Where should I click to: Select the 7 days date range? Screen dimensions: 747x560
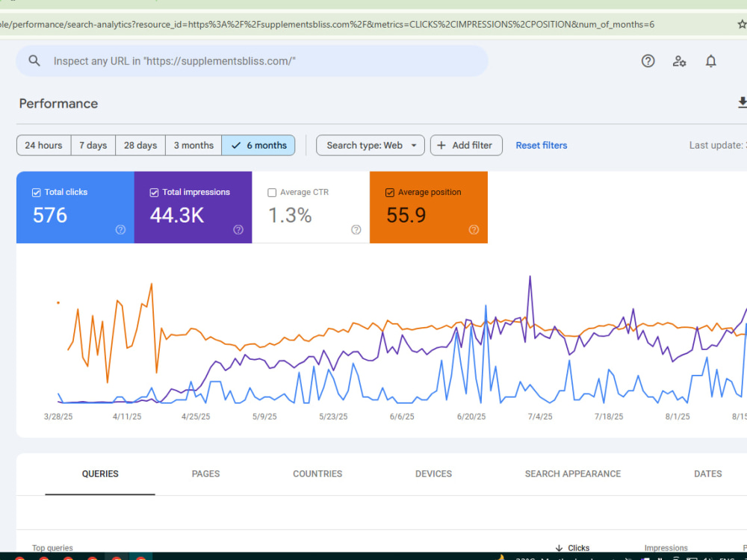[x=93, y=146]
